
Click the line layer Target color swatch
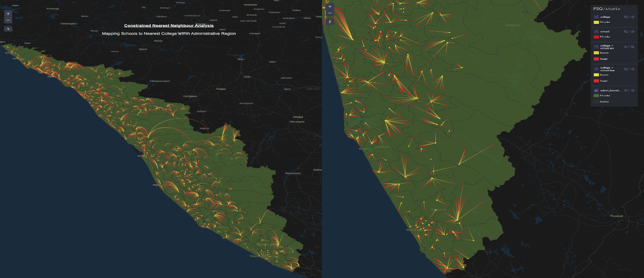coord(596,81)
